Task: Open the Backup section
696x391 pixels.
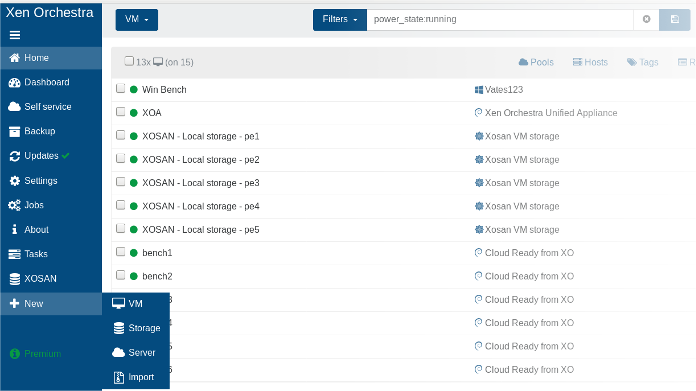Action: [x=51, y=131]
